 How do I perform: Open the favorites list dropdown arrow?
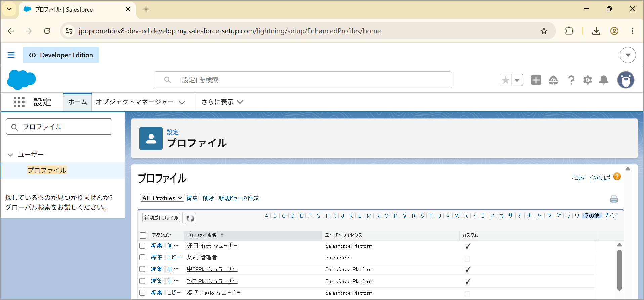tap(517, 80)
